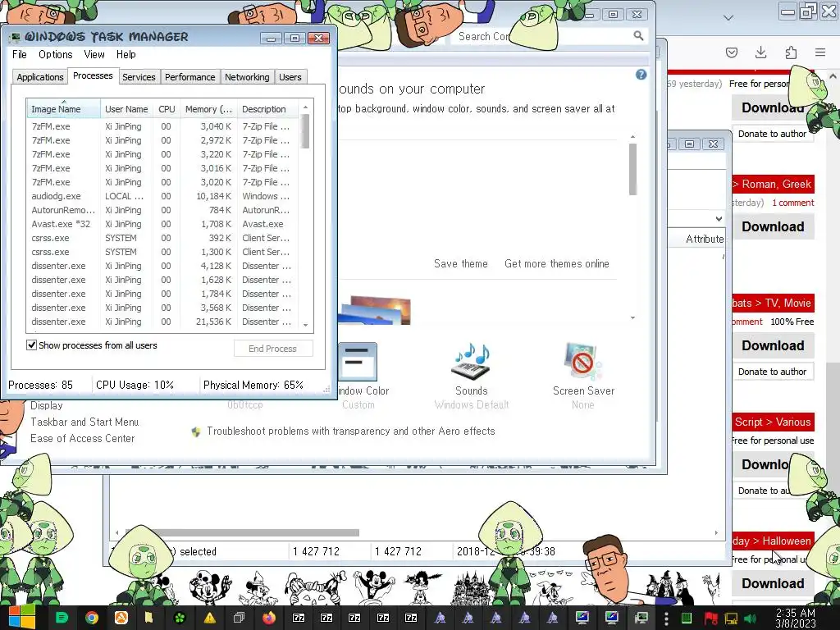Switch to the Applications tab
The image size is (840, 630).
pos(39,77)
